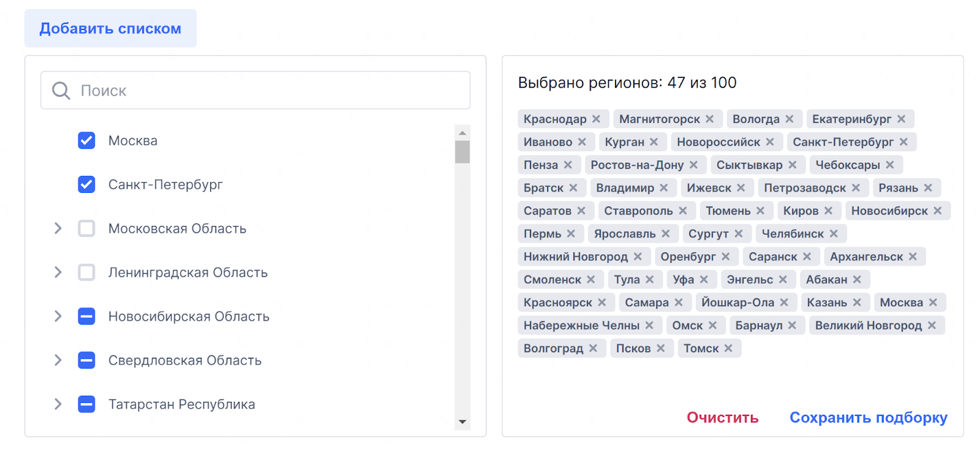The width and height of the screenshot is (980, 452).
Task: Click the Сохранить подборку link
Action: coord(868,418)
